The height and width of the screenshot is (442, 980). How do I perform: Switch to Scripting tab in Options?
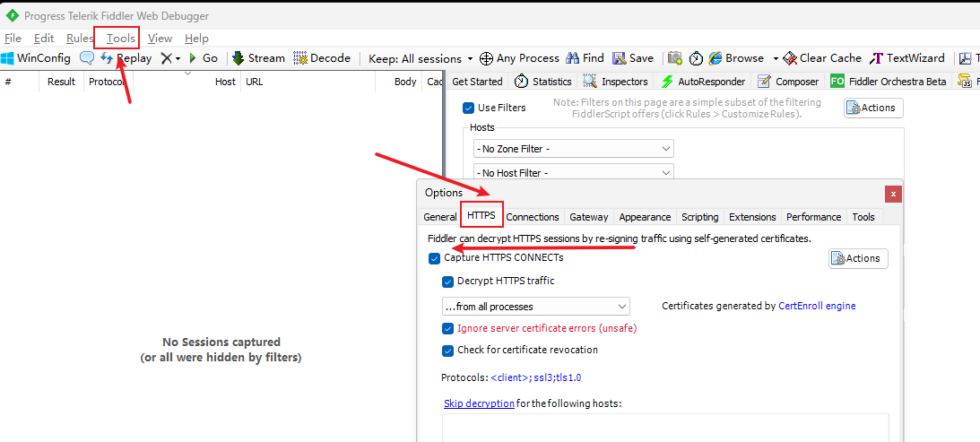(700, 217)
